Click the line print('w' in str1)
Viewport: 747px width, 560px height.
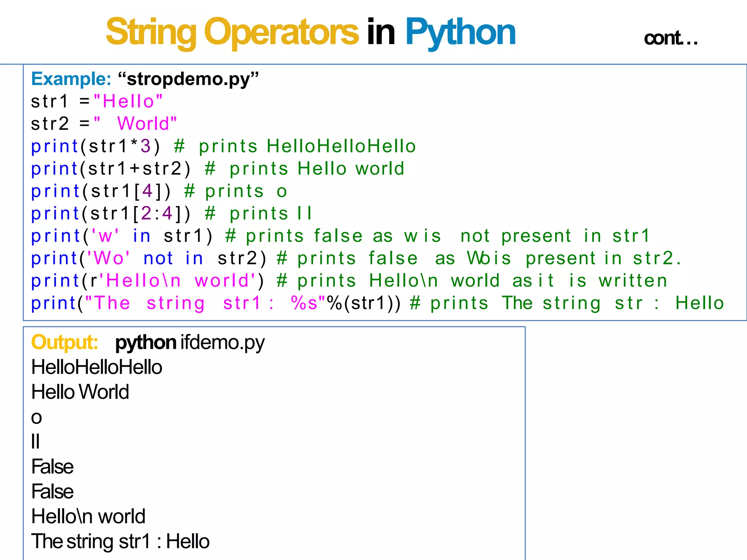click(340, 236)
